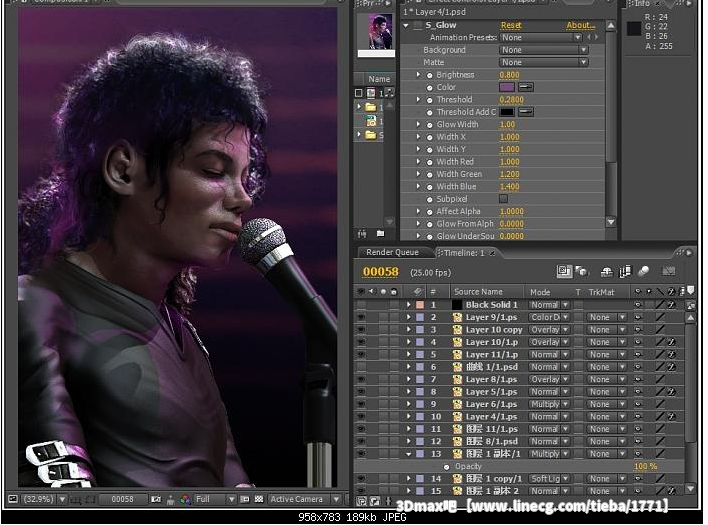Enable frame blending icon in timeline
The width and height of the screenshot is (708, 525).
pyautogui.click(x=625, y=271)
